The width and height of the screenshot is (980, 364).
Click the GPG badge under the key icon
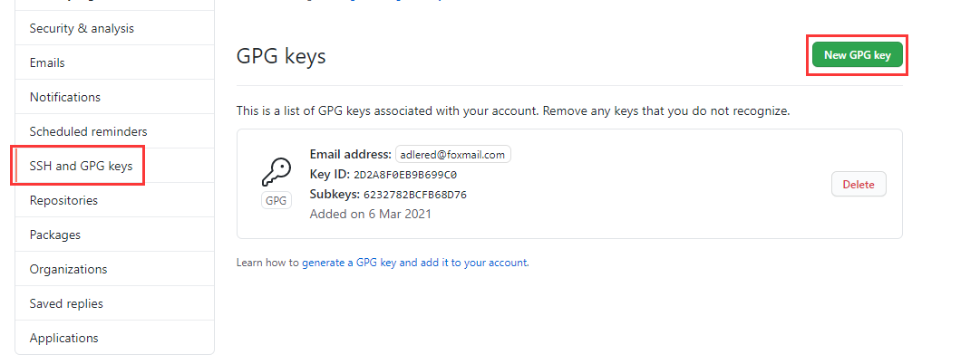point(277,201)
